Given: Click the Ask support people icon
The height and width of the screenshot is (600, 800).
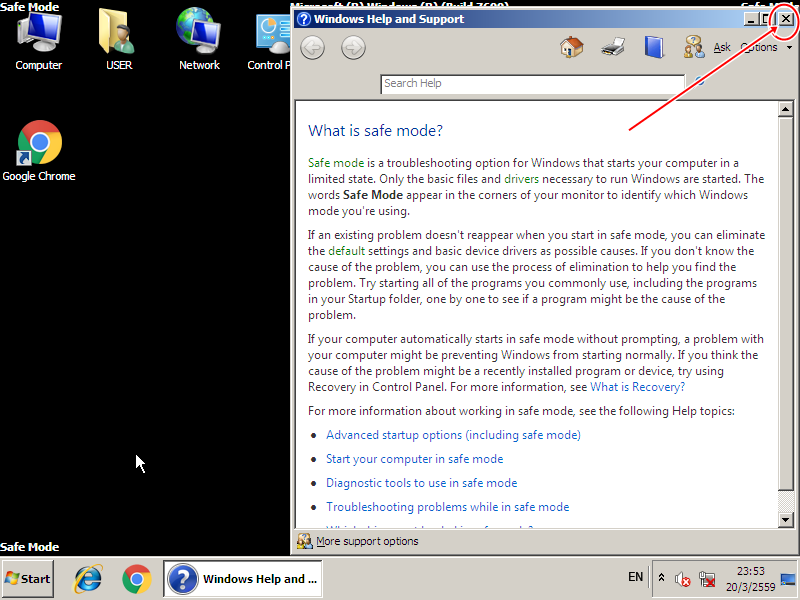Looking at the screenshot, I should [694, 47].
